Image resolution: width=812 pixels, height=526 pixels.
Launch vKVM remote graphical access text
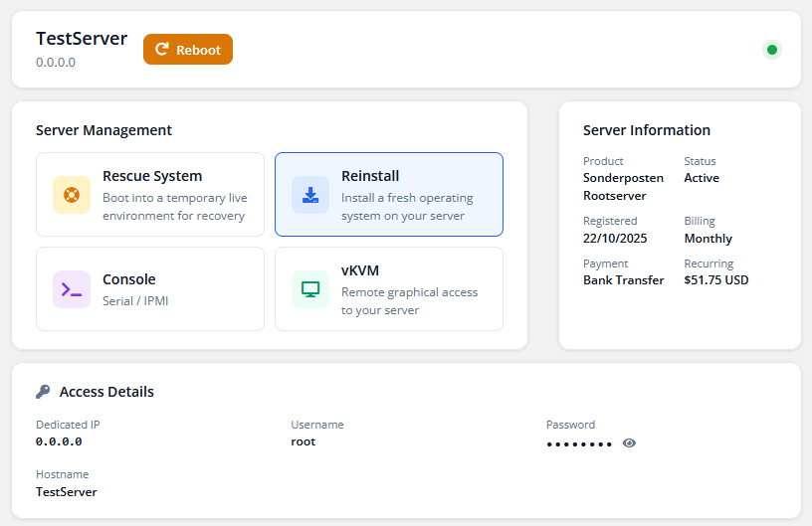(409, 301)
